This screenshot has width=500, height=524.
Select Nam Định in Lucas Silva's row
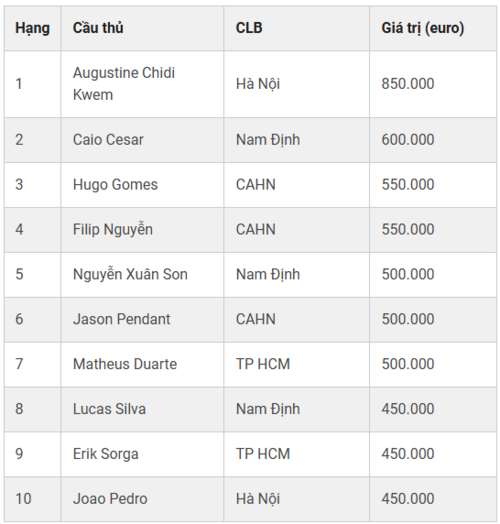268,409
